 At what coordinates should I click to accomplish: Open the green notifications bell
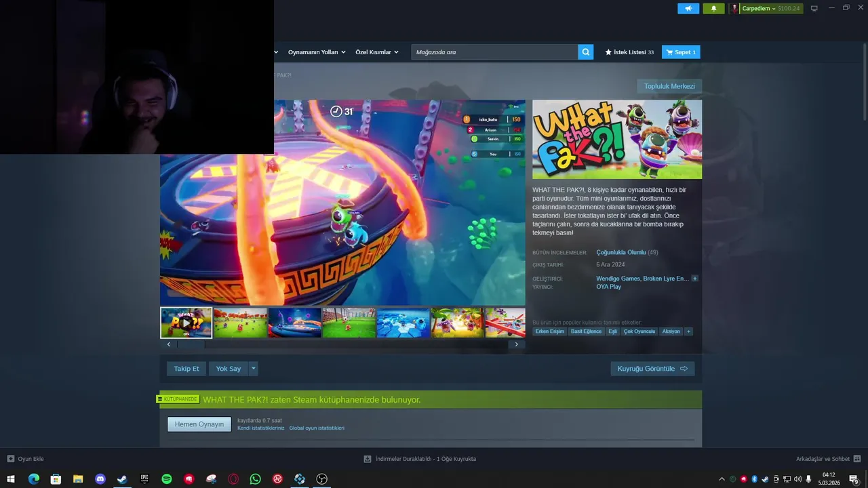713,8
